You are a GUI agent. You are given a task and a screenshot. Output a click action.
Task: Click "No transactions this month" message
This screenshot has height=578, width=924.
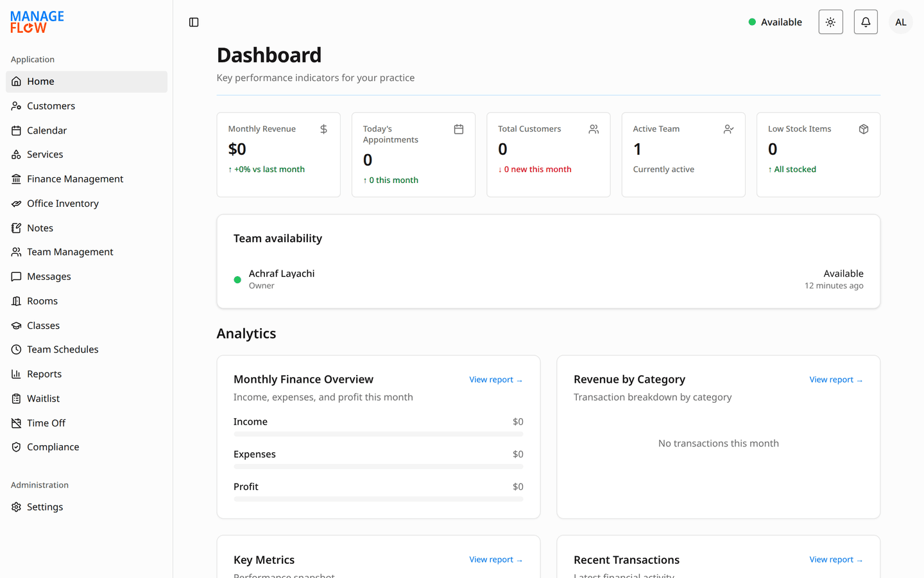[719, 444]
